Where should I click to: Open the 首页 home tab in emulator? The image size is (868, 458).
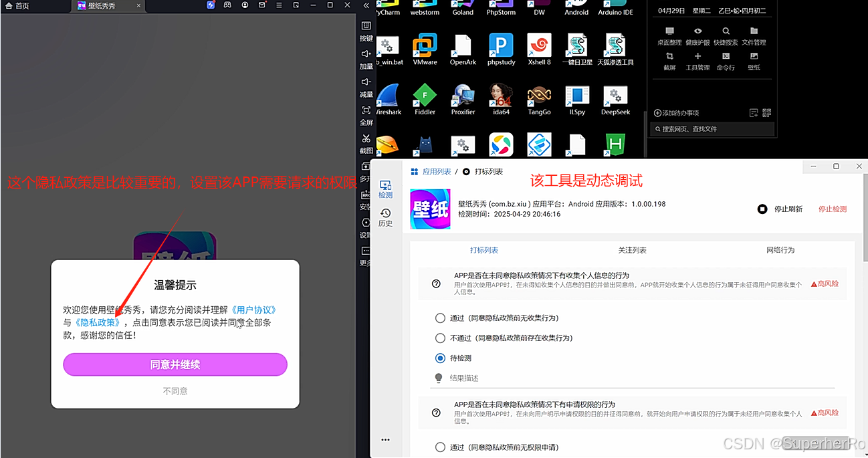point(17,5)
